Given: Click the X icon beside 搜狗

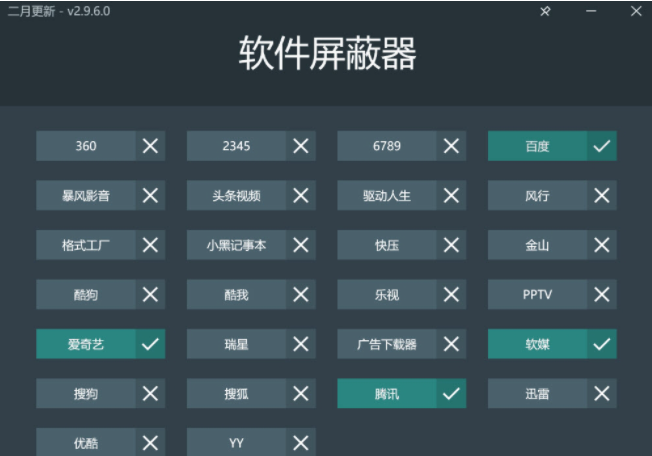Looking at the screenshot, I should (x=150, y=393).
